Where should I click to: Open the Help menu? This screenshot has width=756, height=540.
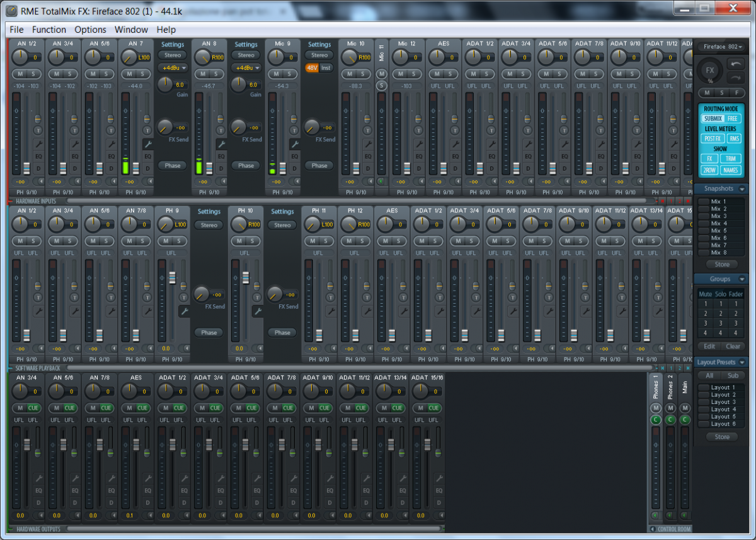pyautogui.click(x=166, y=30)
